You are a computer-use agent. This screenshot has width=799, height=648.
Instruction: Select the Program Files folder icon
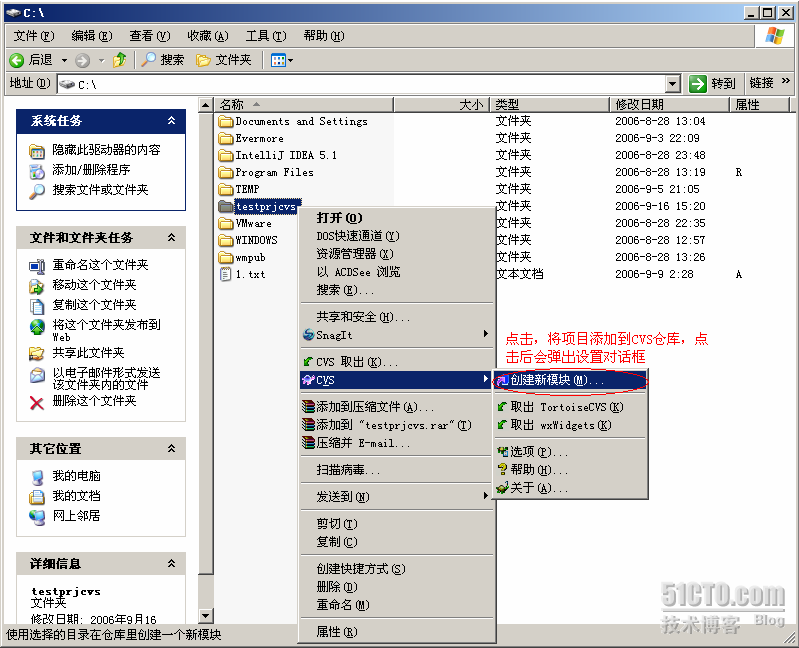point(225,172)
